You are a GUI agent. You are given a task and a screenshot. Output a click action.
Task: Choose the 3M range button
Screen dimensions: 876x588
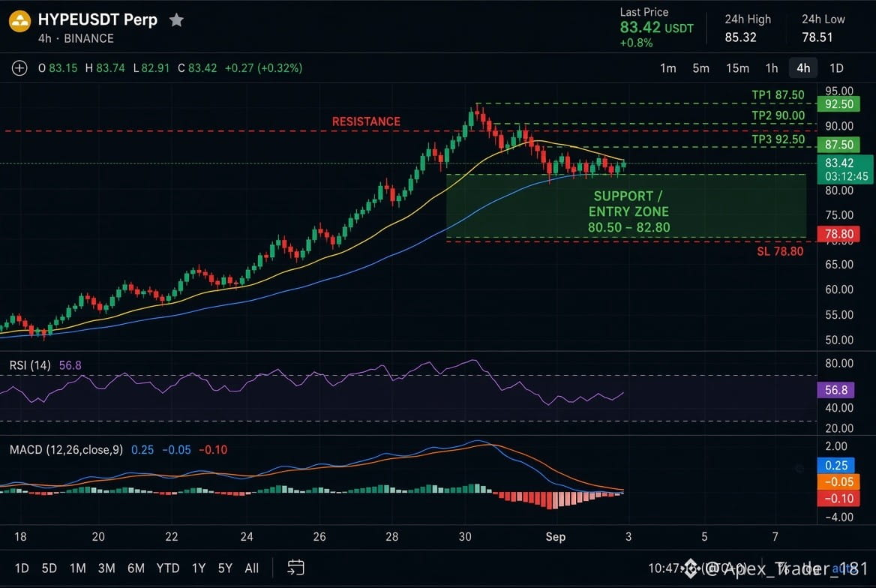point(106,568)
